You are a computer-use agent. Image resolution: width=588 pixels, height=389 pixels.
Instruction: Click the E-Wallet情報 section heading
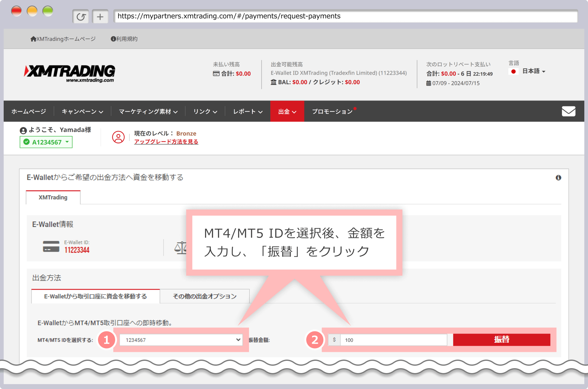click(x=53, y=224)
